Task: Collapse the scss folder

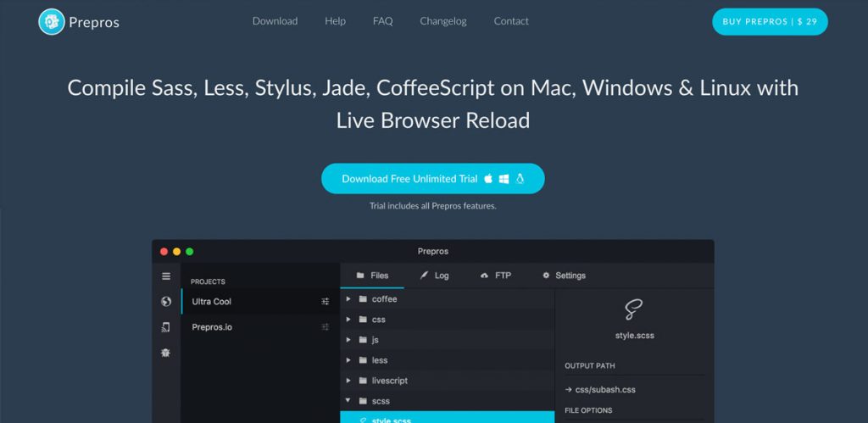Action: (348, 401)
